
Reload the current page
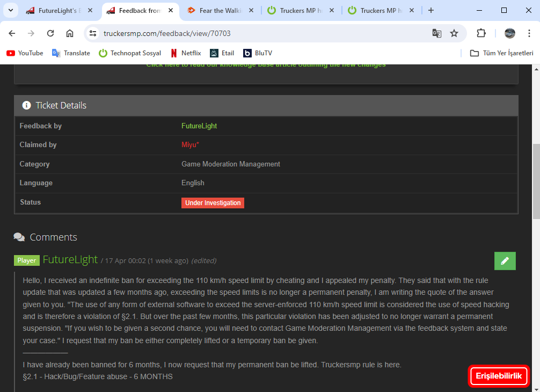[50, 33]
